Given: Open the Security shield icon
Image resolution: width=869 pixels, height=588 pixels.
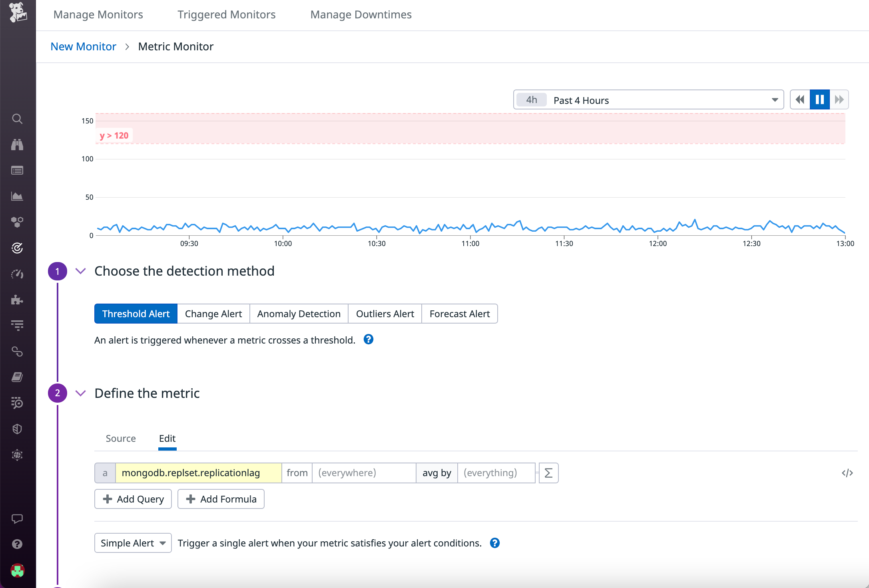Looking at the screenshot, I should click(18, 429).
